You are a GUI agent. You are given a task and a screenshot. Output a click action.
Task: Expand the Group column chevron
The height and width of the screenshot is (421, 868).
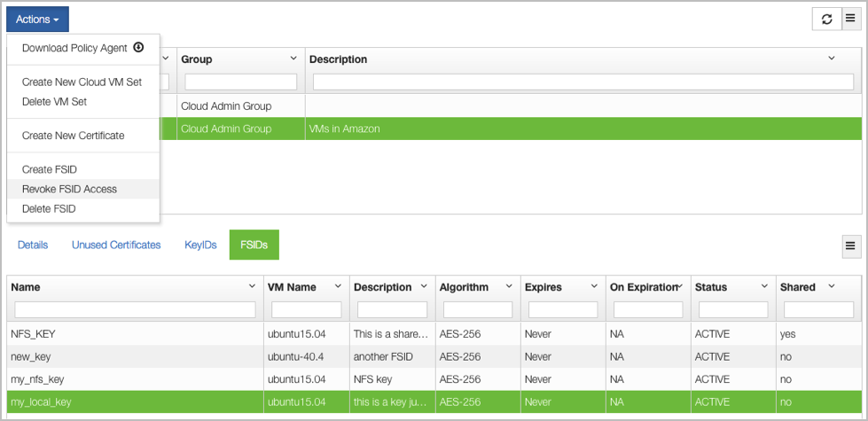[x=293, y=58]
